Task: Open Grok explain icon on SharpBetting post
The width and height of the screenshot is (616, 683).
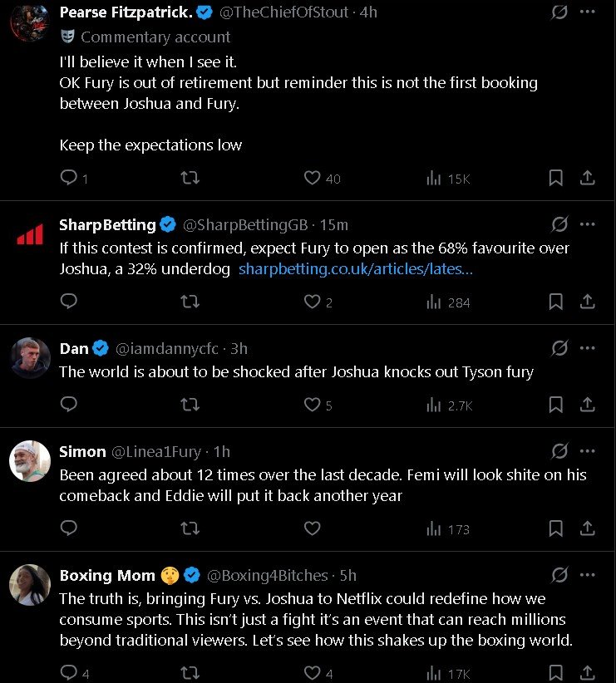Action: pos(559,224)
